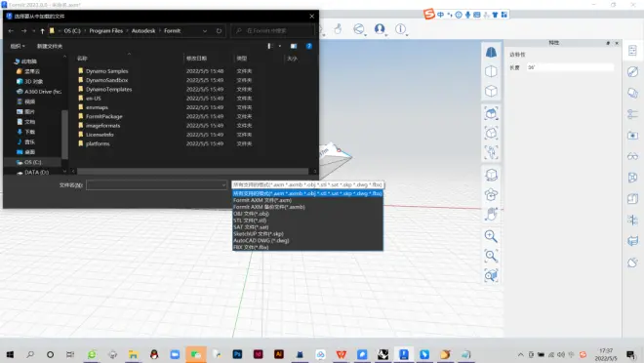Click Program Files in the address path
Image resolution: width=644 pixels, height=363 pixels.
[106, 31]
